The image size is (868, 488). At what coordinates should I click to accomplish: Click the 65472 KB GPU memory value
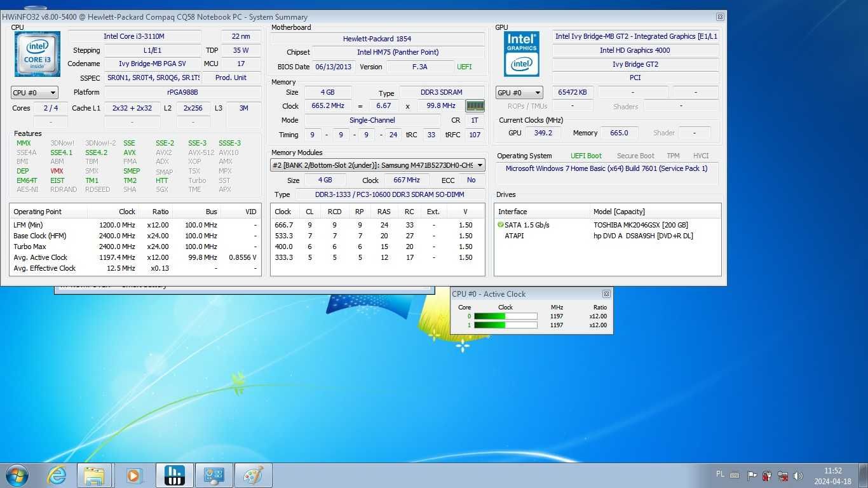572,92
